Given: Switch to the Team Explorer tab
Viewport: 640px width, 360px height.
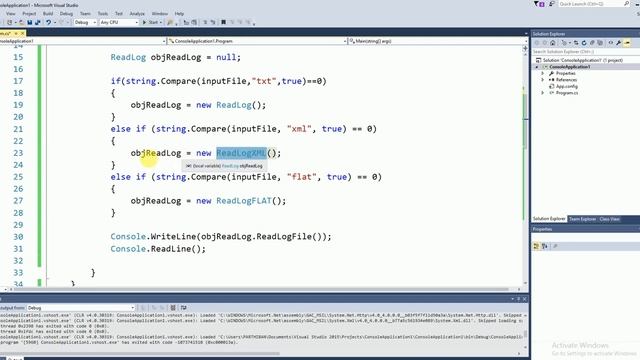Looking at the screenshot, I should point(582,219).
